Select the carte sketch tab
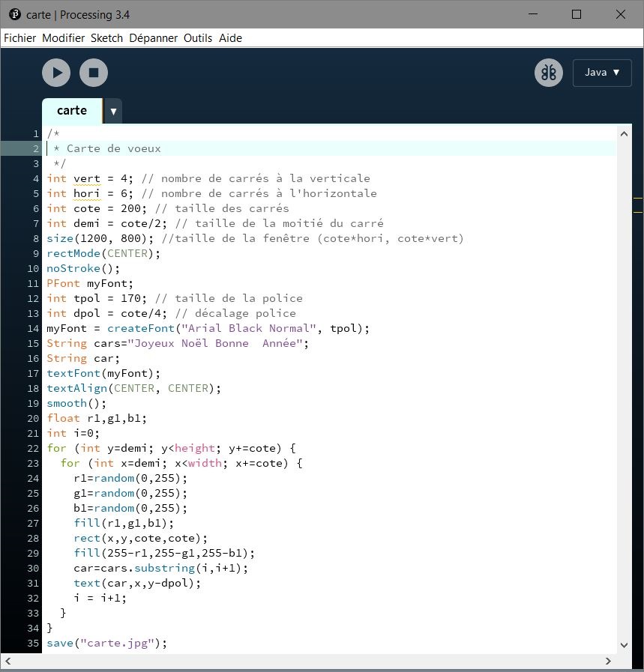 (x=72, y=111)
